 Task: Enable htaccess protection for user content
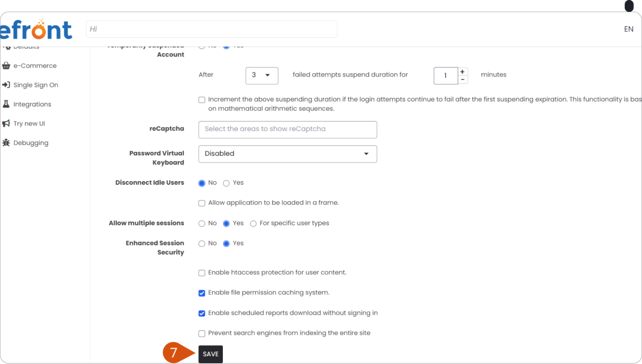(x=202, y=273)
